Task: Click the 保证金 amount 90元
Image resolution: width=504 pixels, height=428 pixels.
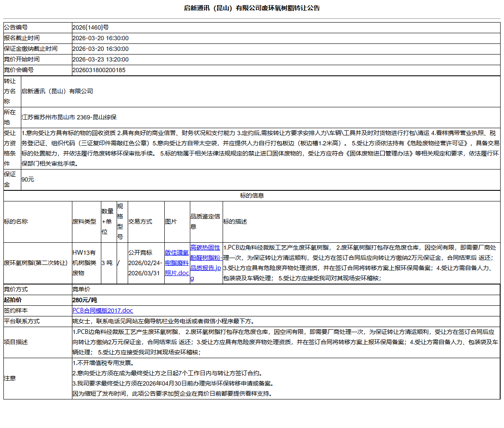Action: click(77, 179)
